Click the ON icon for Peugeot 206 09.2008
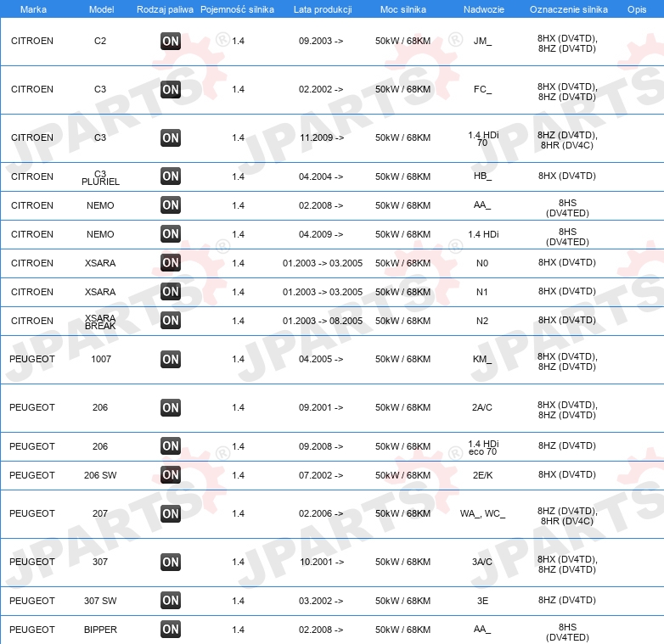Viewport: 664px width, 644px height. (171, 446)
